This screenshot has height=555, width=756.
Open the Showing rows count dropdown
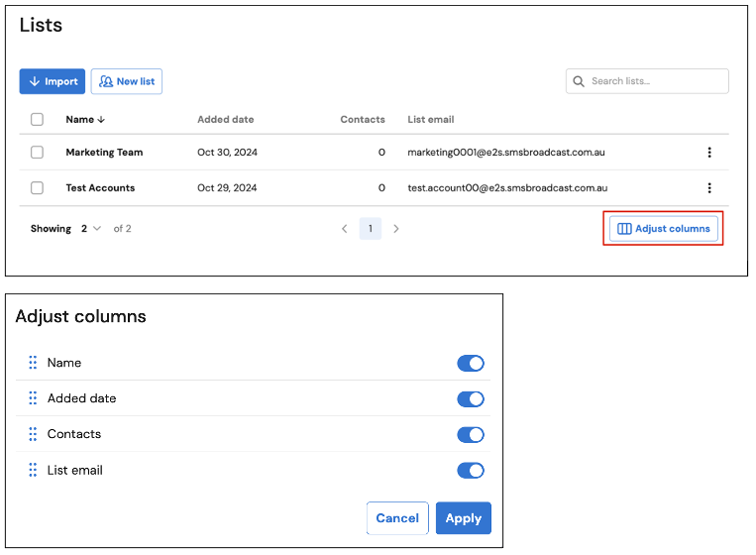(x=91, y=229)
